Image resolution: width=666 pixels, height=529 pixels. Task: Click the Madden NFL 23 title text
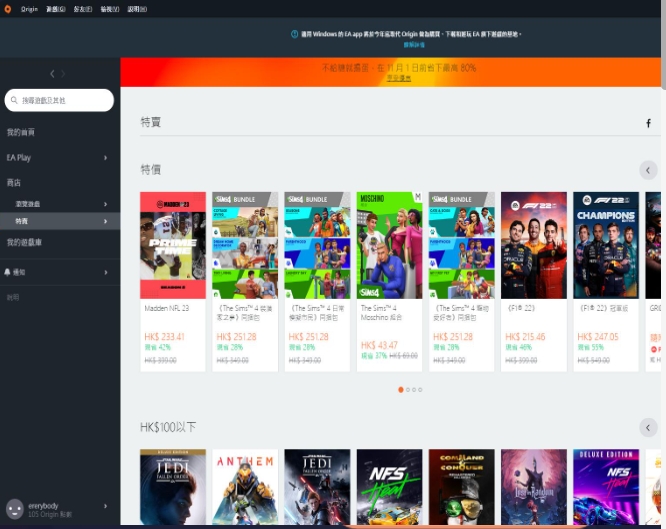click(166, 308)
